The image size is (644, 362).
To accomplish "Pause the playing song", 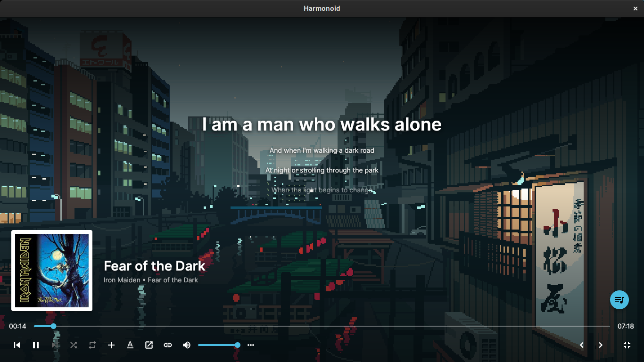I will 36,345.
